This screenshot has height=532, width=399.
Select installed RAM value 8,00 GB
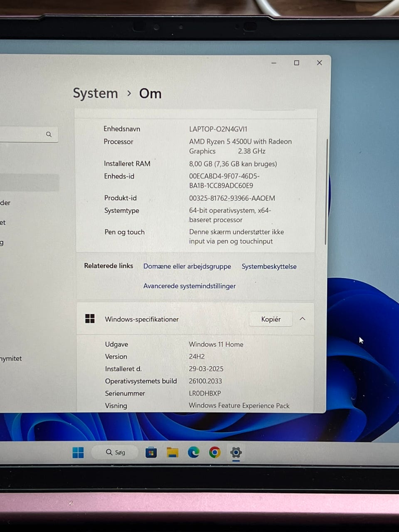coord(233,164)
